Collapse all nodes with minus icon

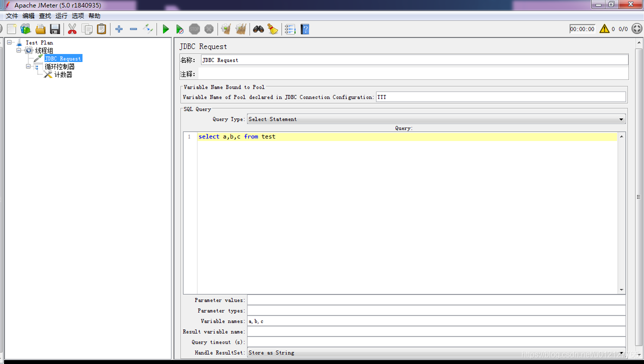[133, 29]
